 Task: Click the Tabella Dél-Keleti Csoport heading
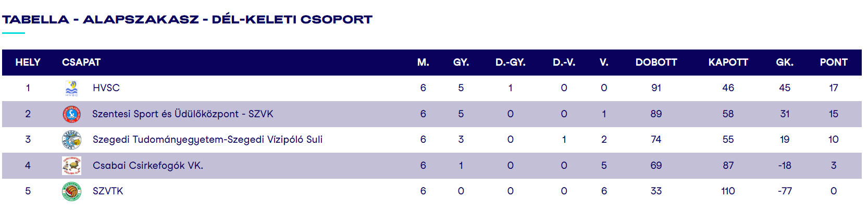187,20
